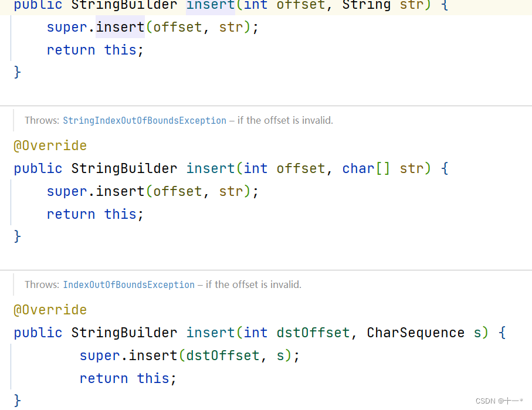Click dstOffset argument in the super.insert(dstOffset, s) call

(x=223, y=355)
